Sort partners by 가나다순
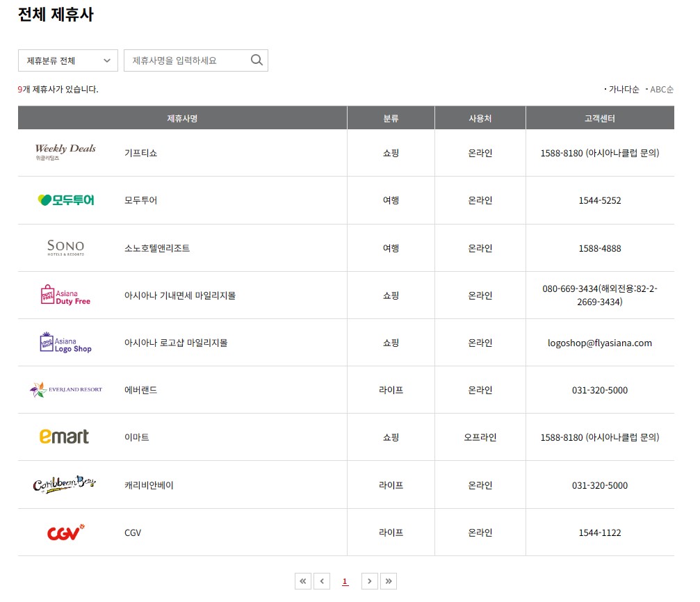Screen dimensions: 700x602 624,89
